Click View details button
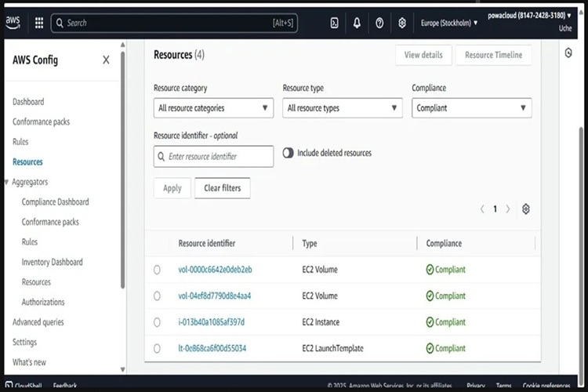 (423, 55)
